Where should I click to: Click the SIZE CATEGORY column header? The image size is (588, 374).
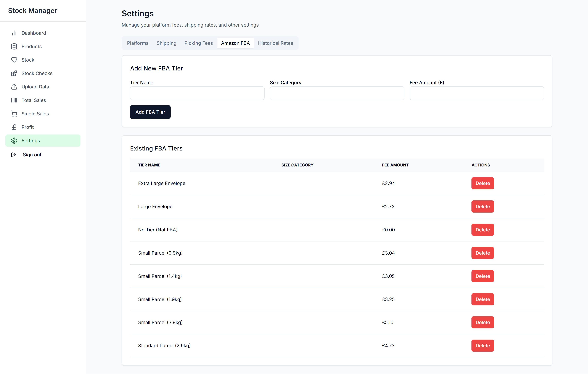click(297, 165)
